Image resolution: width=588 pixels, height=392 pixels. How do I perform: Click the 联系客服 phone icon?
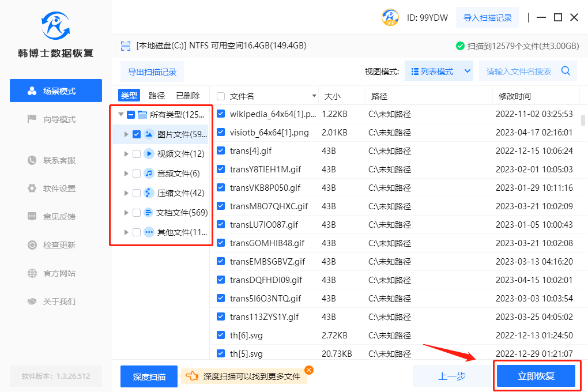[32, 160]
